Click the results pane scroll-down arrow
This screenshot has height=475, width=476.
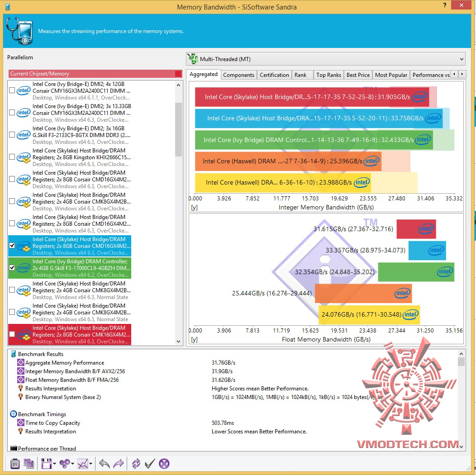pos(461,446)
